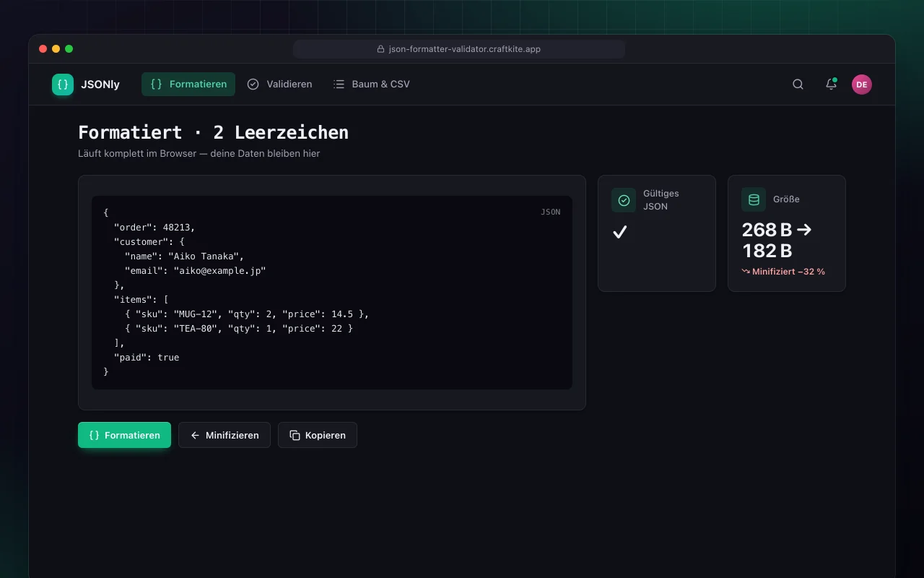
Task: Click the Minifiziert −32 % label
Action: [x=783, y=272]
